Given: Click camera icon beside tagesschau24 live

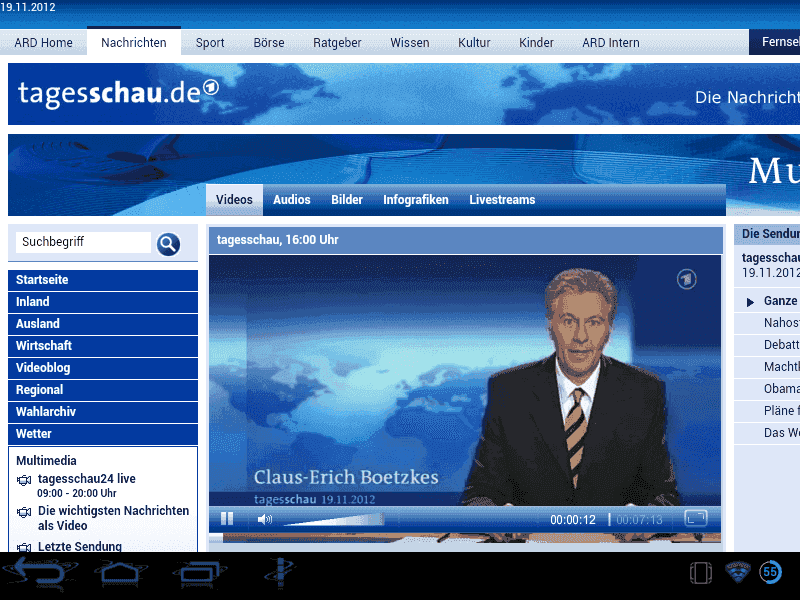Looking at the screenshot, I should click(24, 480).
